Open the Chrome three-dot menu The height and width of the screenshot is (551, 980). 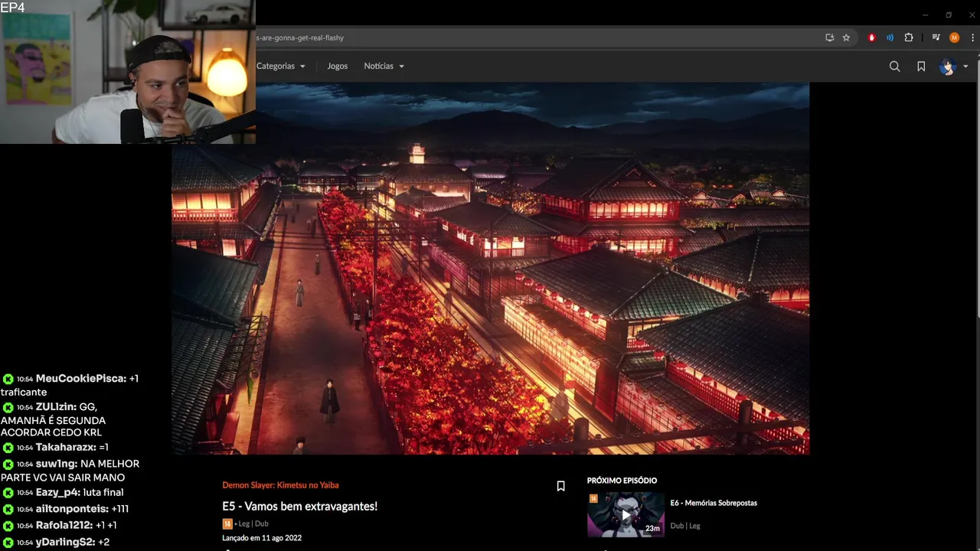pyautogui.click(x=972, y=37)
